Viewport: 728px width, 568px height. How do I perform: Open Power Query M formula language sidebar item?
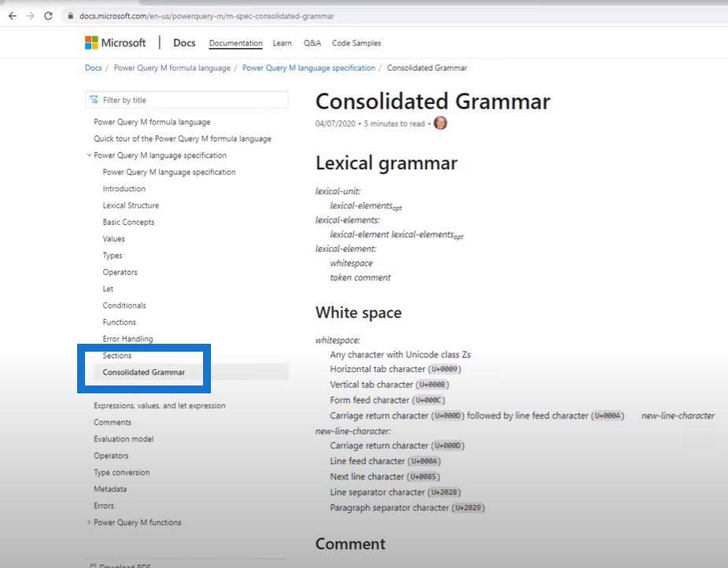pyautogui.click(x=152, y=122)
